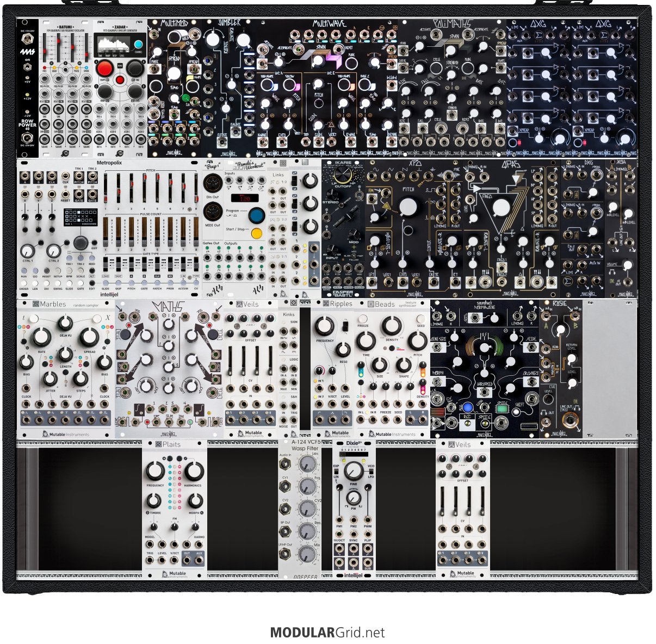
Task: Click the Beads DENSITY knob
Action: (391, 326)
